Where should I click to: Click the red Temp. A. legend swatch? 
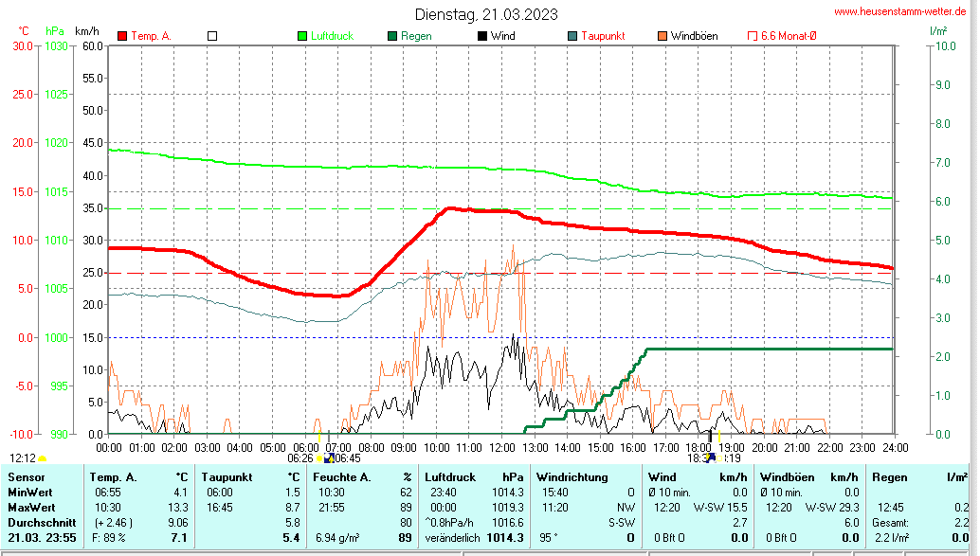[x=122, y=36]
